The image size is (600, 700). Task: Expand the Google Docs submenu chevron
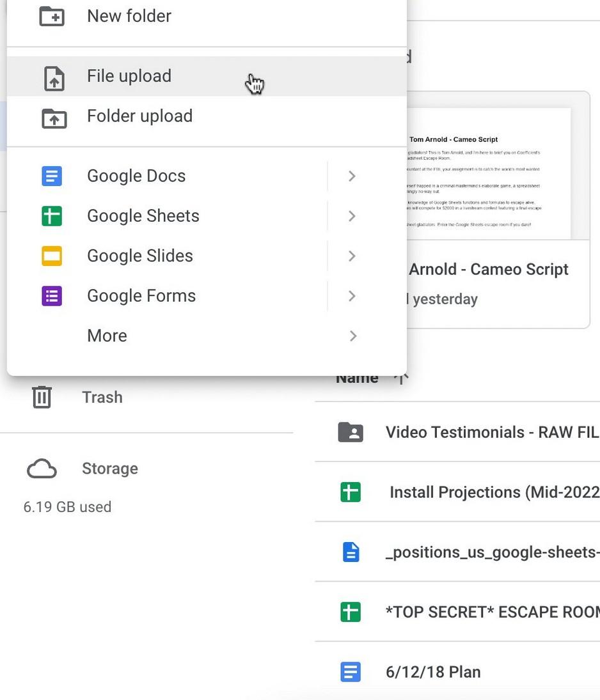351,175
